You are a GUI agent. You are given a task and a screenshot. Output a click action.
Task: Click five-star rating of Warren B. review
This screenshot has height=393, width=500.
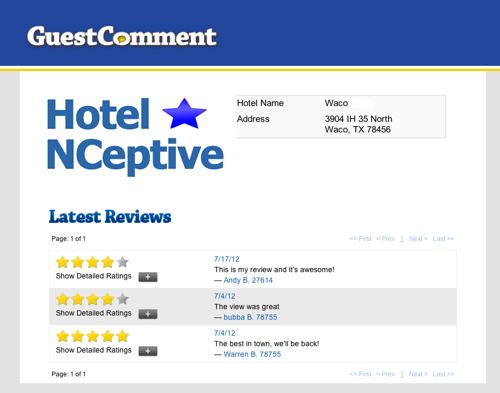[92, 336]
